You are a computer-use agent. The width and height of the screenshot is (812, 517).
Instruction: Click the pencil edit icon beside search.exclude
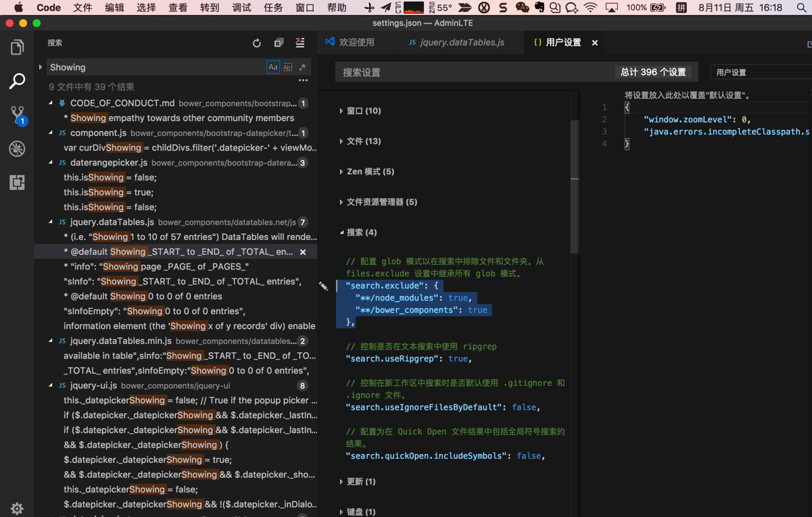tap(323, 287)
